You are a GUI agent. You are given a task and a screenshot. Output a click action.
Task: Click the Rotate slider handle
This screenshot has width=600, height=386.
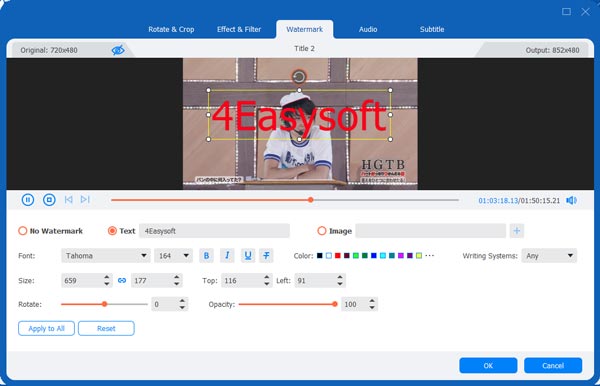point(104,304)
